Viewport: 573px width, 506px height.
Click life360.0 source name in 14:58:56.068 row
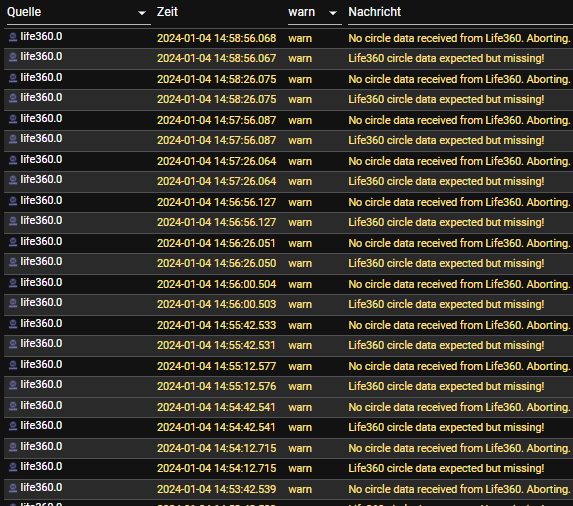(41, 37)
